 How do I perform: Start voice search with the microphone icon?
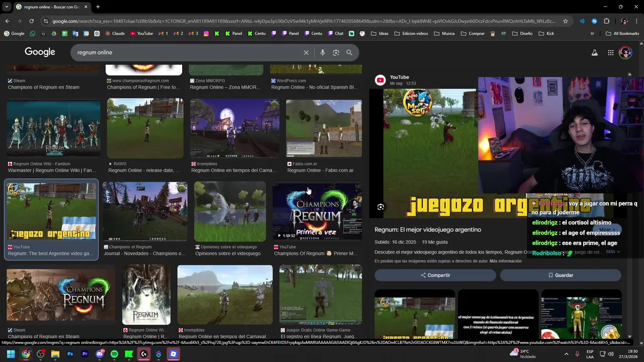(323, 52)
